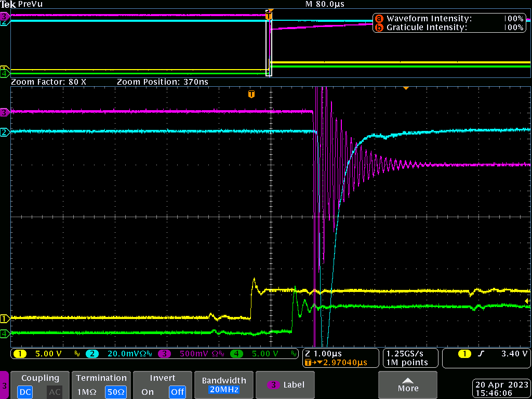Expand the More menu
This screenshot has width=532, height=399.
408,385
